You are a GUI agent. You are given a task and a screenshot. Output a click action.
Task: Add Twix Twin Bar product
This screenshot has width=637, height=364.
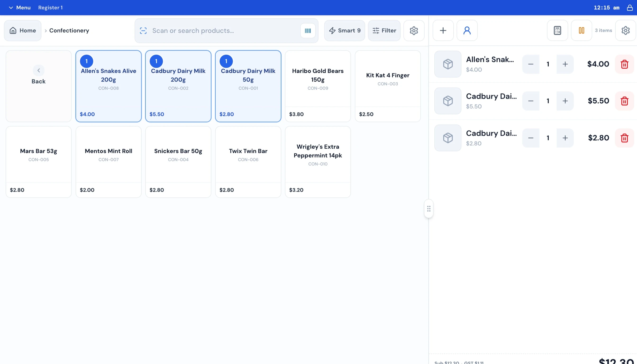coord(248,162)
